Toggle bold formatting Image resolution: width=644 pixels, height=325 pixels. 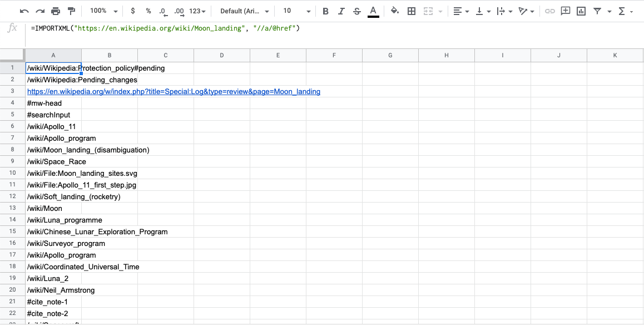tap(326, 11)
